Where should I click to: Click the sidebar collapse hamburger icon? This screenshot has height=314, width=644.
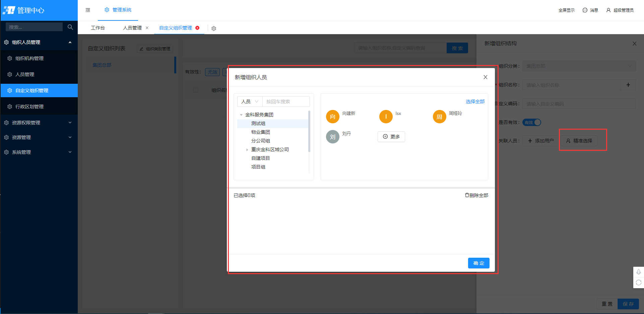tap(88, 10)
